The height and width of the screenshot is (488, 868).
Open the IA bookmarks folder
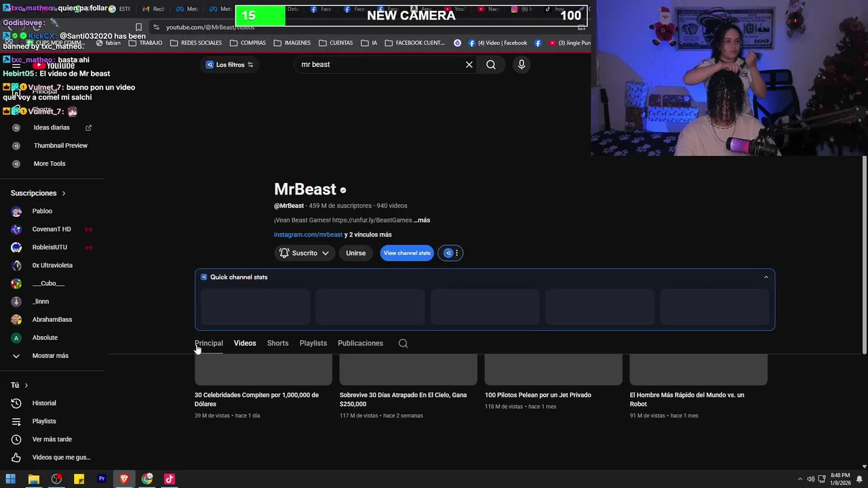tap(369, 43)
